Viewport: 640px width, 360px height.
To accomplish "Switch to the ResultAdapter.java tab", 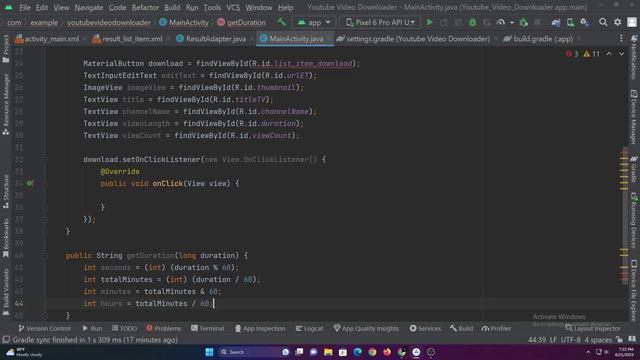I will click(211, 39).
